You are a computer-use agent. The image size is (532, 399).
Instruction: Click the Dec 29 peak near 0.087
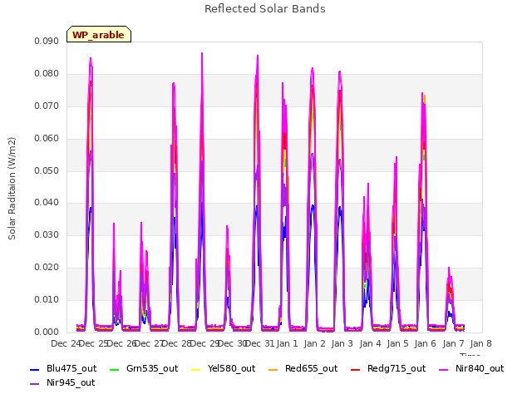pos(202,53)
